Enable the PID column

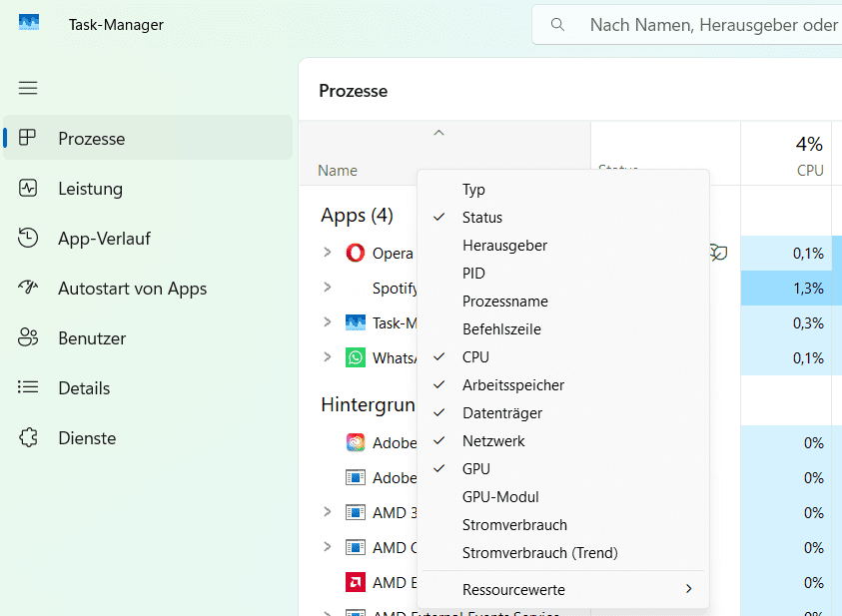[563, 274]
